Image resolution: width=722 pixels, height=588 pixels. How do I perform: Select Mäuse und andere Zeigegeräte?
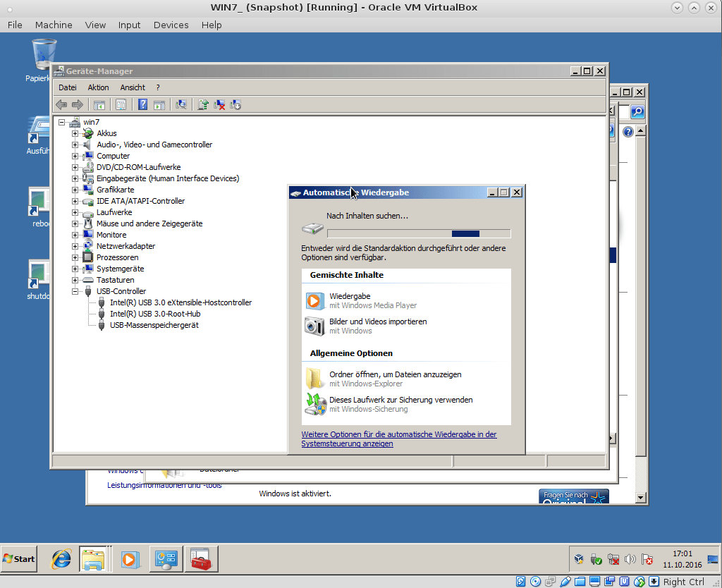(x=149, y=223)
